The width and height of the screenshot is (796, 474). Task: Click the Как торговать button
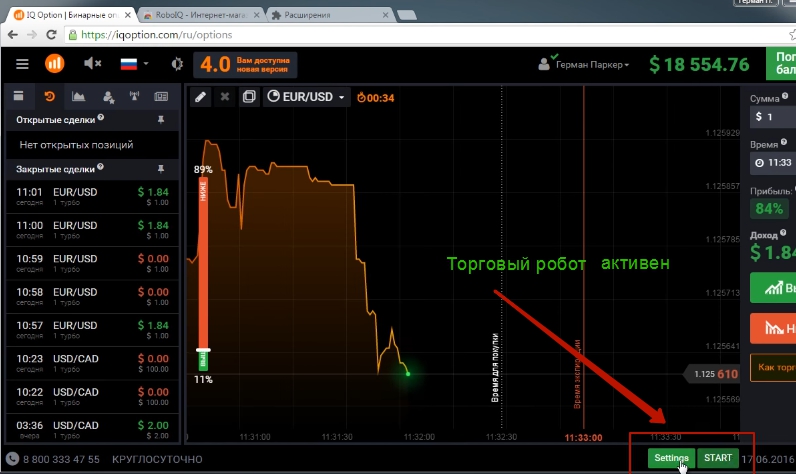point(773,367)
